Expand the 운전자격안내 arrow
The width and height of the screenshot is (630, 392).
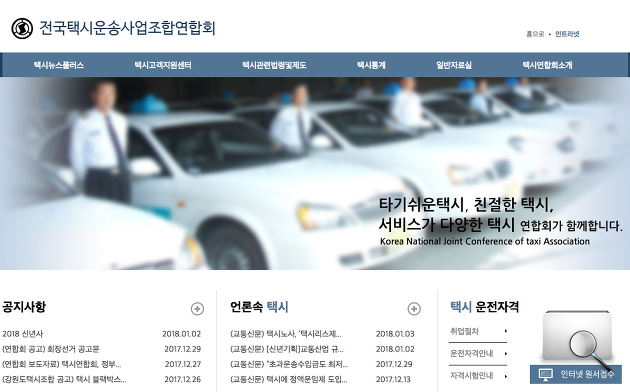click(506, 353)
